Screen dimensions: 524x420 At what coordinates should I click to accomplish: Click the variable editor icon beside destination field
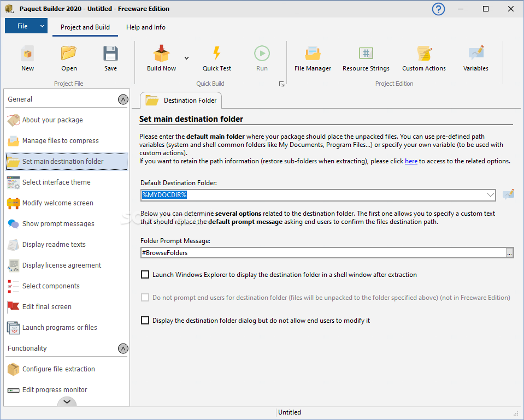(x=508, y=194)
